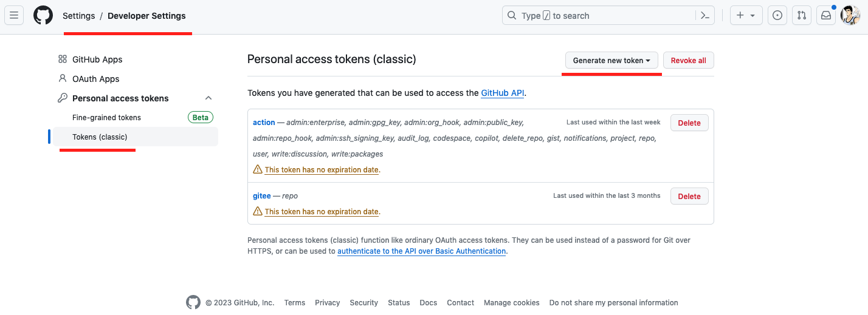Image resolution: width=868 pixels, height=315 pixels.
Task: Open the GitHub API link
Action: [502, 93]
